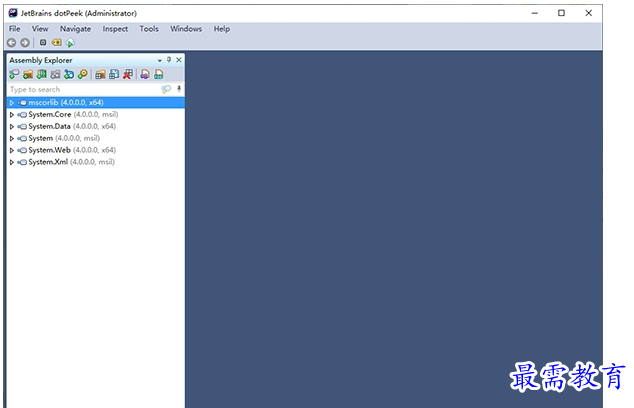The image size is (634, 408).
Task: Click the yellow disc icon with green plus
Action: pos(83,74)
